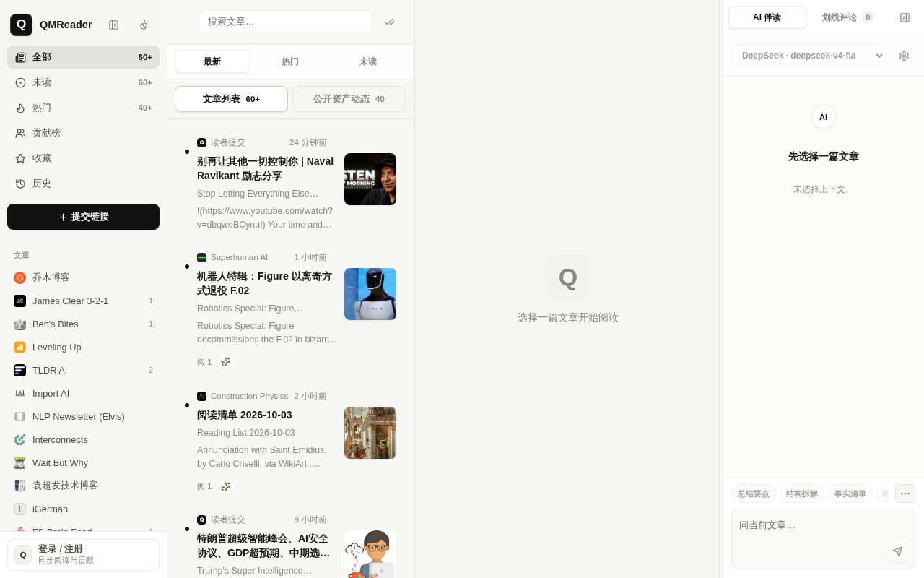Switch to the 热门 tab in article list
924x578 pixels.
(x=290, y=61)
